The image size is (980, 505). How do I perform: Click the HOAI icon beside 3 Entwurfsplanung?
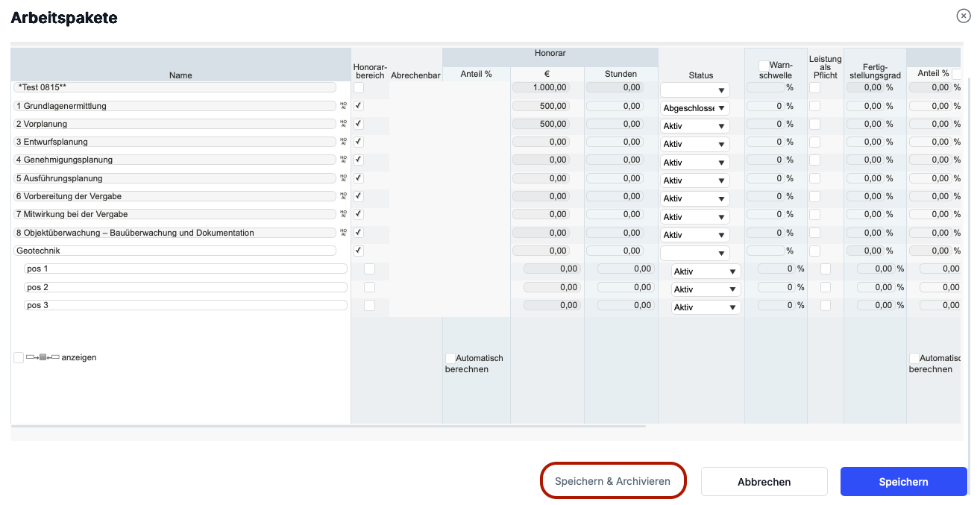(344, 142)
